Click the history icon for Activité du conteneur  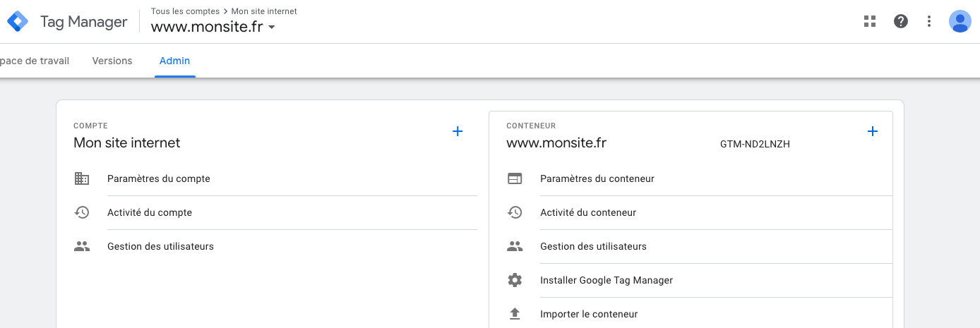click(x=515, y=212)
